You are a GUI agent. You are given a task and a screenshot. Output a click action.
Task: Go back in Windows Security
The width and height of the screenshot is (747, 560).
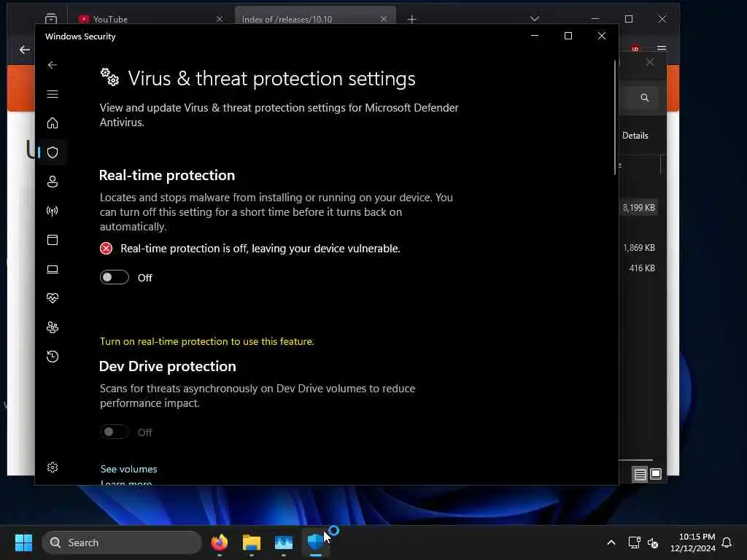click(53, 65)
